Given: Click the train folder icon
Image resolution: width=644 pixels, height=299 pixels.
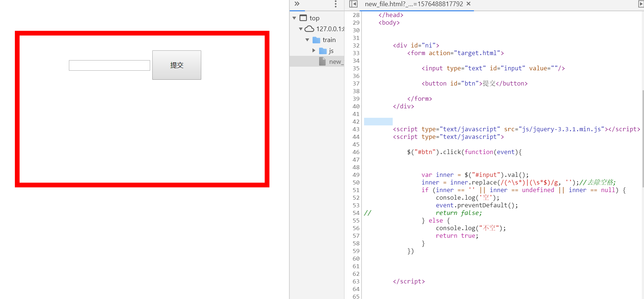Looking at the screenshot, I should click(x=316, y=40).
